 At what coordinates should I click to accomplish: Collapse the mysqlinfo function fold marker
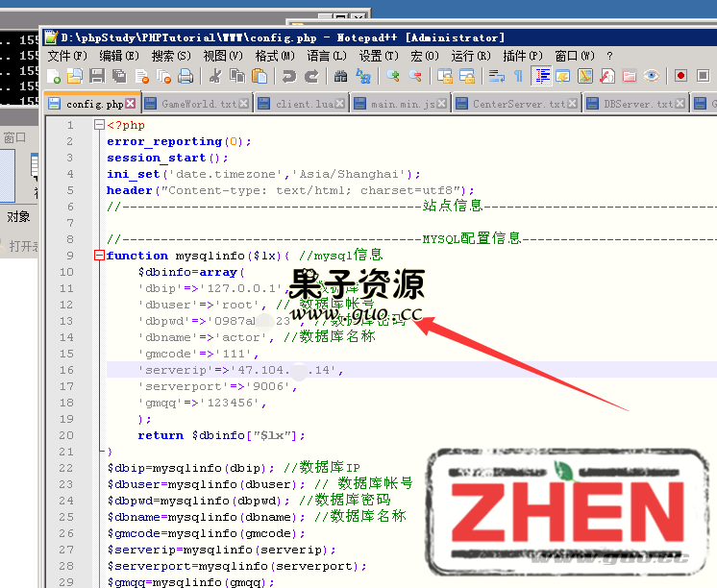(x=99, y=256)
